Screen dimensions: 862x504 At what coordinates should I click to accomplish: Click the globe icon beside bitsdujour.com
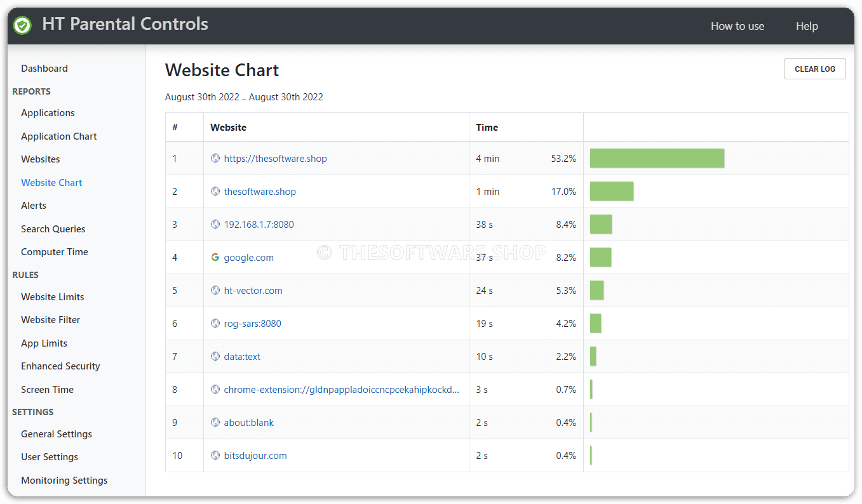click(215, 455)
